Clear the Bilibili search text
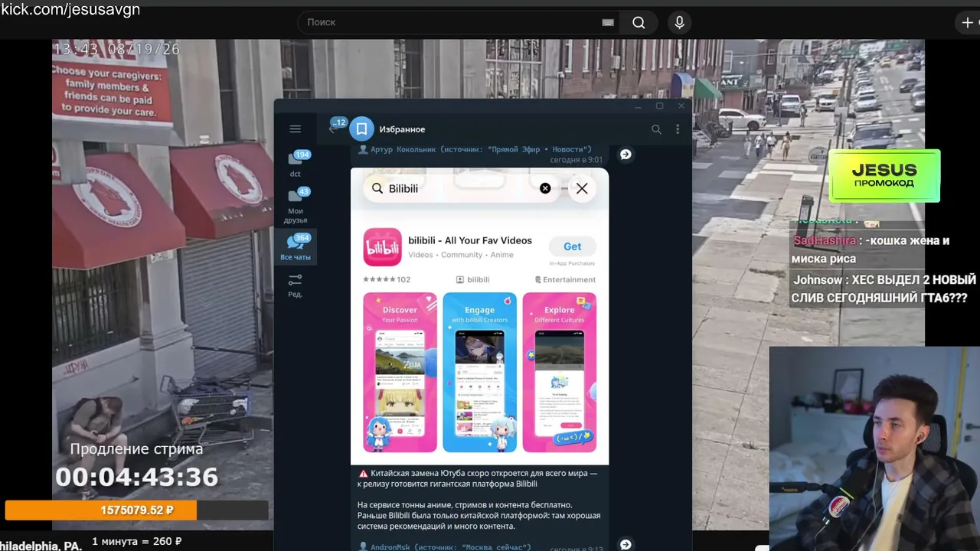The width and height of the screenshot is (980, 551). (x=545, y=188)
